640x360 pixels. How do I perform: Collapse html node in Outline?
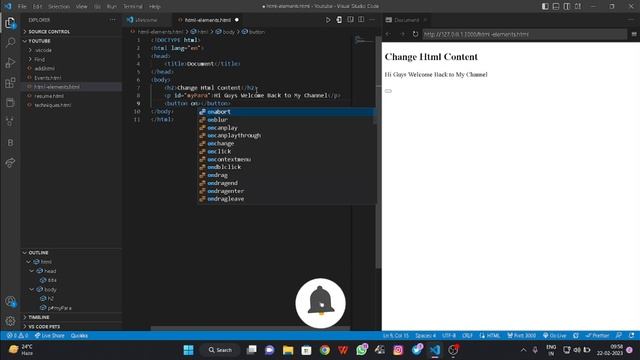29,262
